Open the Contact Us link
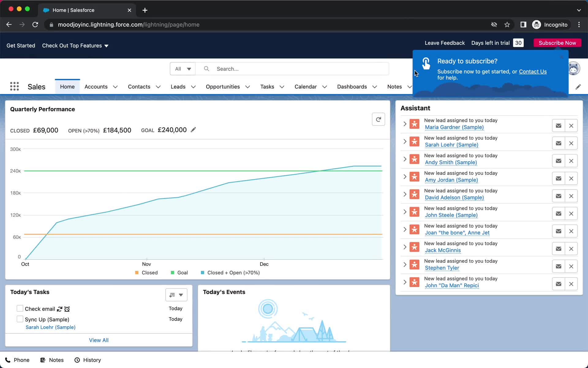The image size is (588, 368). click(x=533, y=71)
